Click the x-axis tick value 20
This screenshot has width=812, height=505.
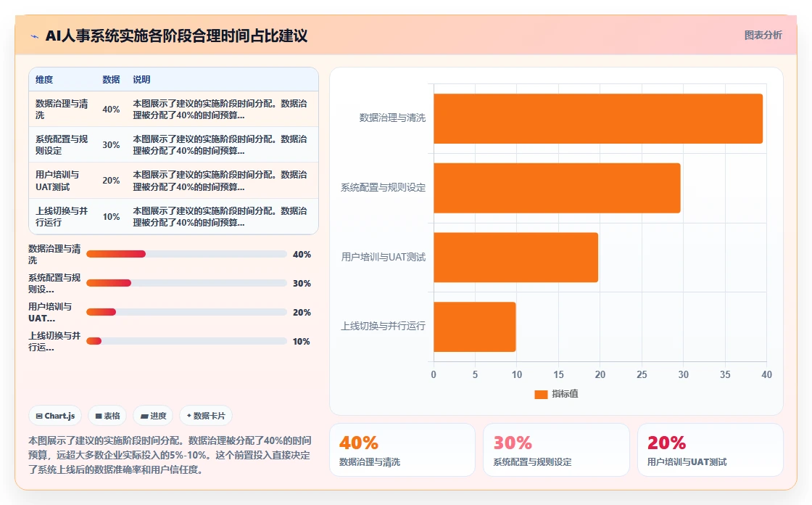coord(600,374)
